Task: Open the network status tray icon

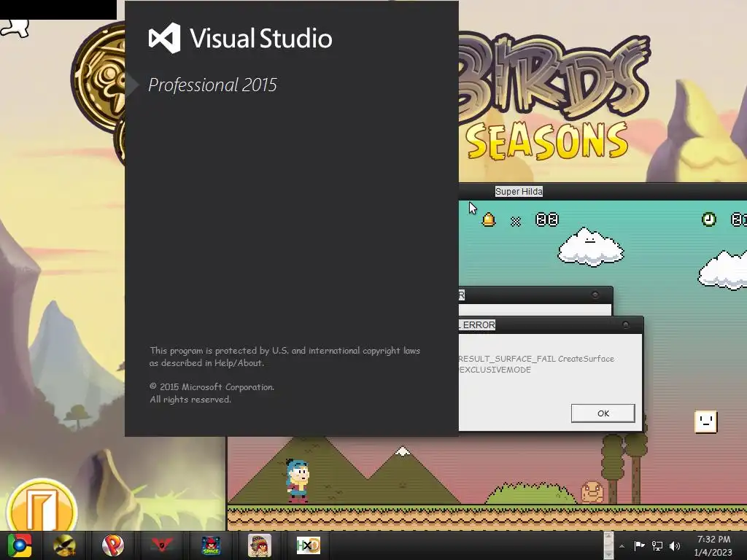Action: pos(657,545)
